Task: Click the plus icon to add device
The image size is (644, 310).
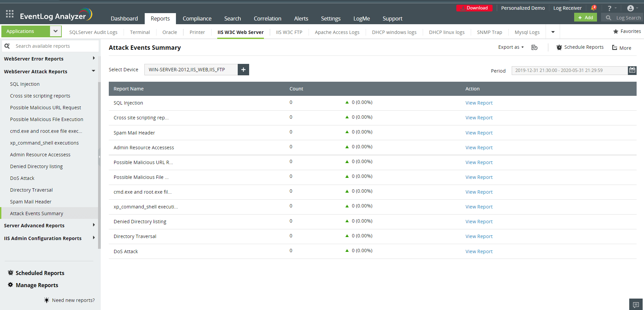Action: 243,70
